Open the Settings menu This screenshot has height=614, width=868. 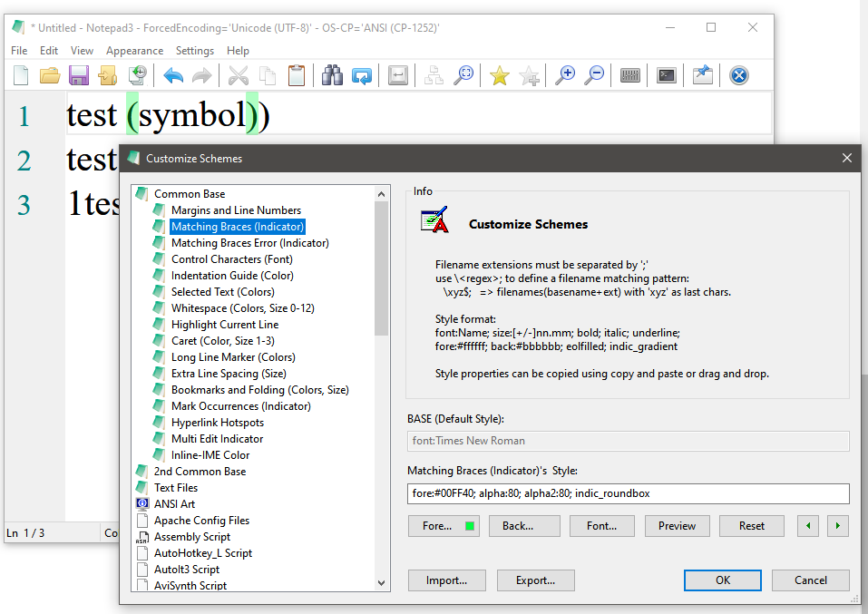195,51
